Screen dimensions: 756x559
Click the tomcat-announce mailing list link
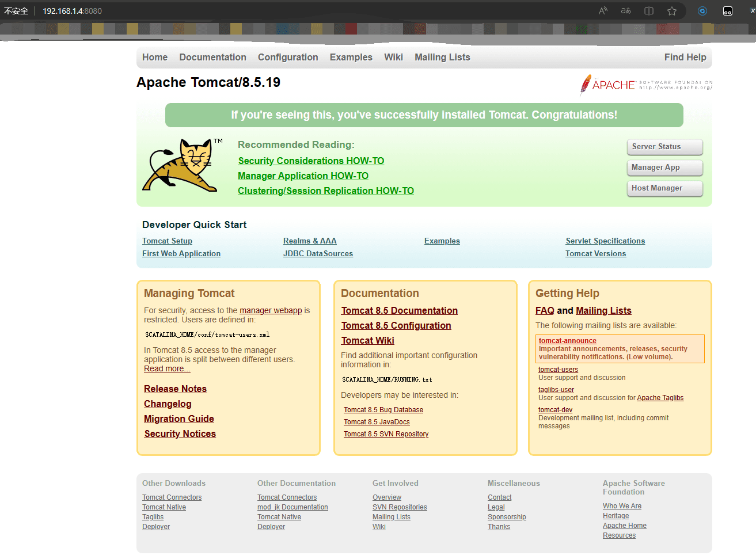(567, 341)
